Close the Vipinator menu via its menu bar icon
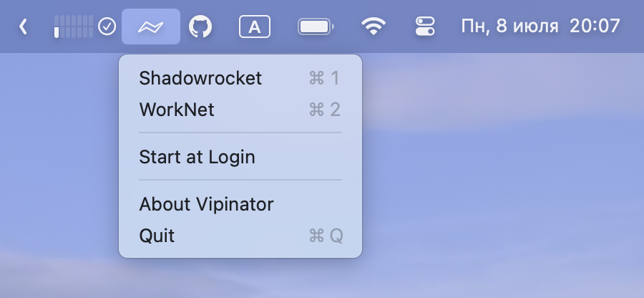 click(150, 27)
